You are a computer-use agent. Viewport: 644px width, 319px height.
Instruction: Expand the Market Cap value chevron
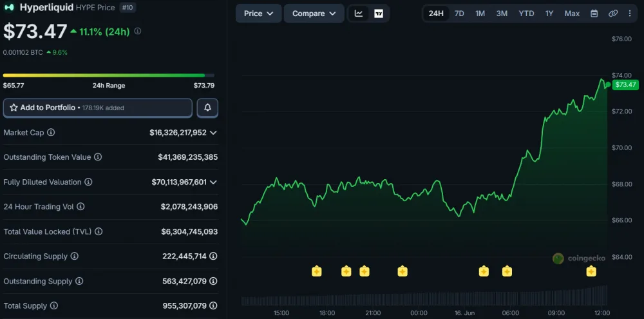(213, 132)
